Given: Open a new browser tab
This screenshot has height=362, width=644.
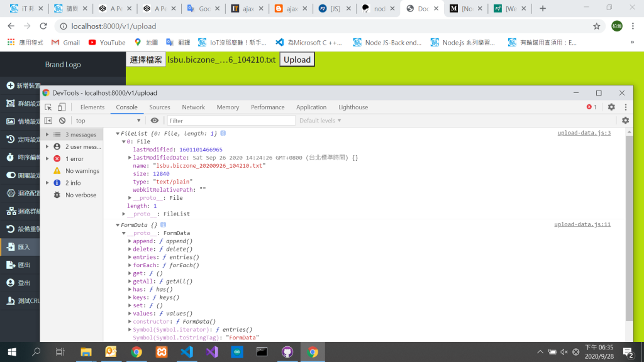Looking at the screenshot, I should pos(543,8).
